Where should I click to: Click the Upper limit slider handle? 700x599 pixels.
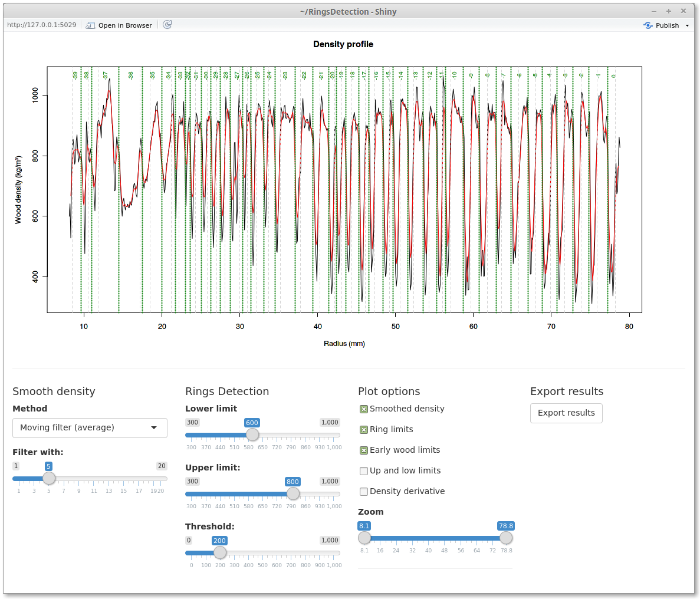293,493
